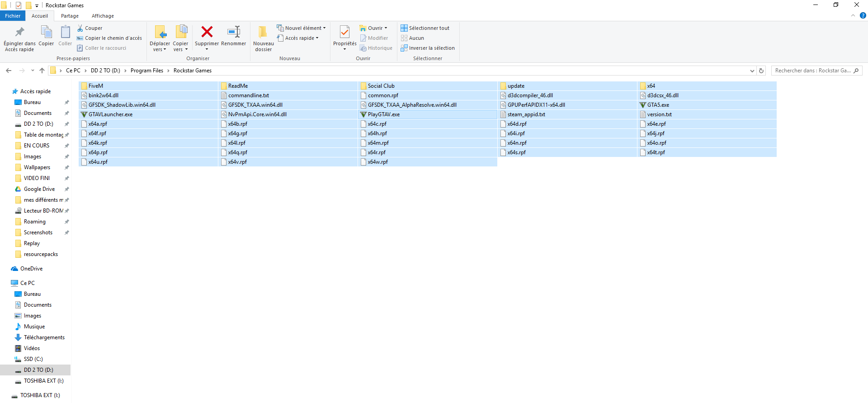Open OneDrive in the sidebar
The image size is (868, 403).
pyautogui.click(x=31, y=269)
